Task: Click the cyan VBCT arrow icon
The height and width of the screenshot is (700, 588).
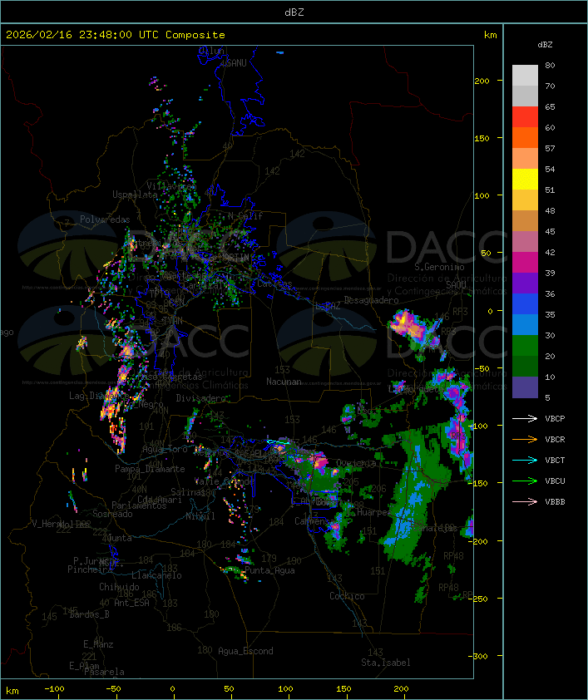Action: click(525, 460)
